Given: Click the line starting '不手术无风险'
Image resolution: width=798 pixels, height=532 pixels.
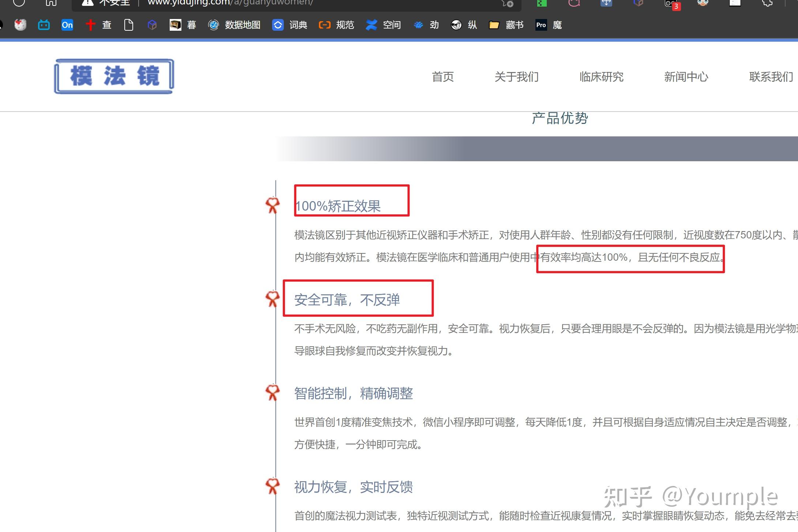Looking at the screenshot, I should 546,329.
